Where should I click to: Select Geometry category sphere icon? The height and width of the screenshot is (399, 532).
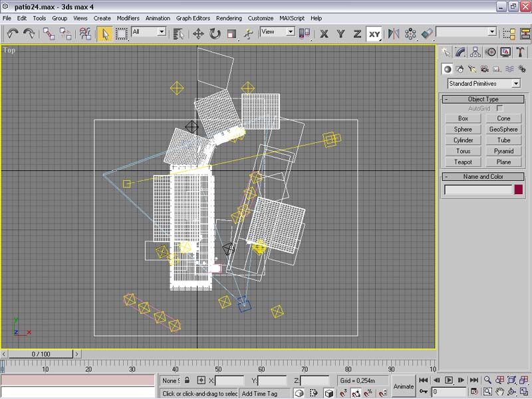pos(448,69)
